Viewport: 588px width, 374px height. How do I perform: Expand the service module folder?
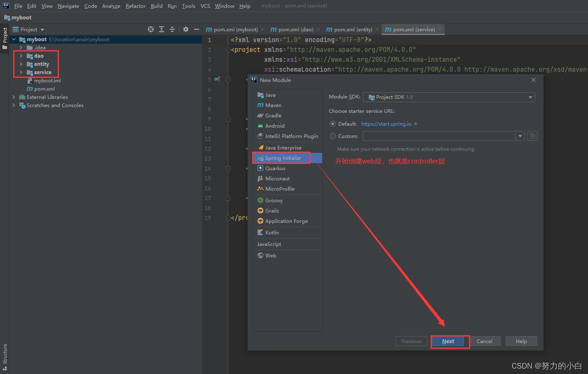(x=21, y=72)
